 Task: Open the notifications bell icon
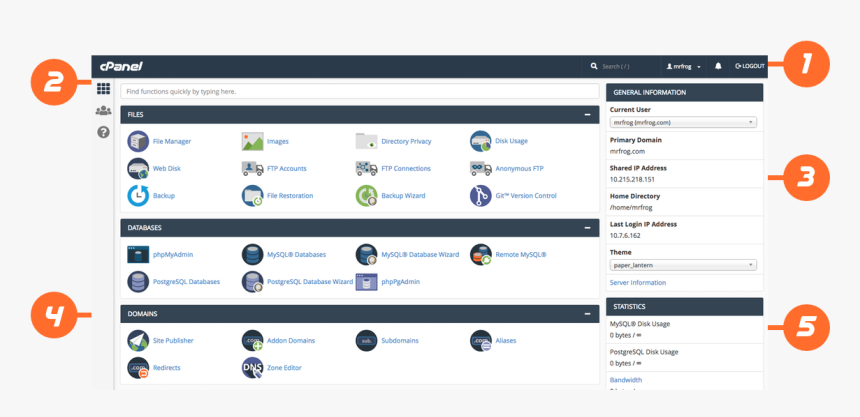(718, 66)
